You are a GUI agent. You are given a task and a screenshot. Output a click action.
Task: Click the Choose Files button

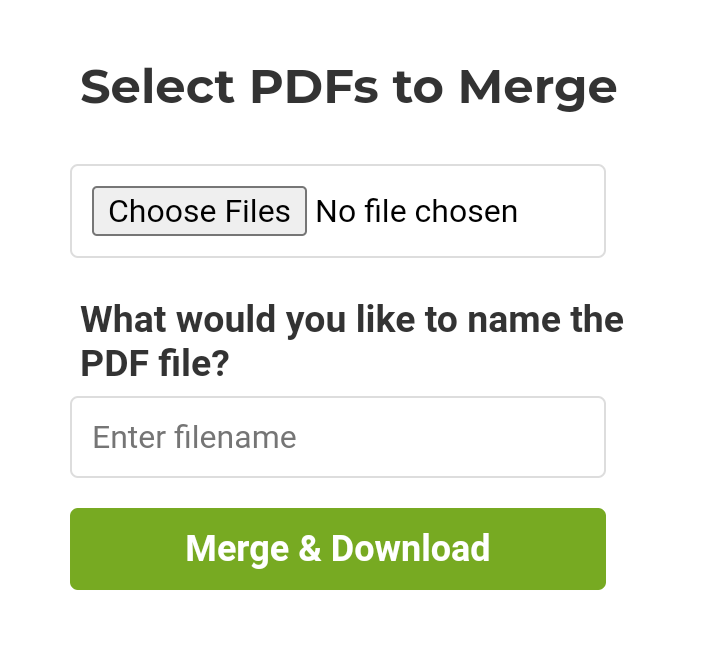point(199,211)
